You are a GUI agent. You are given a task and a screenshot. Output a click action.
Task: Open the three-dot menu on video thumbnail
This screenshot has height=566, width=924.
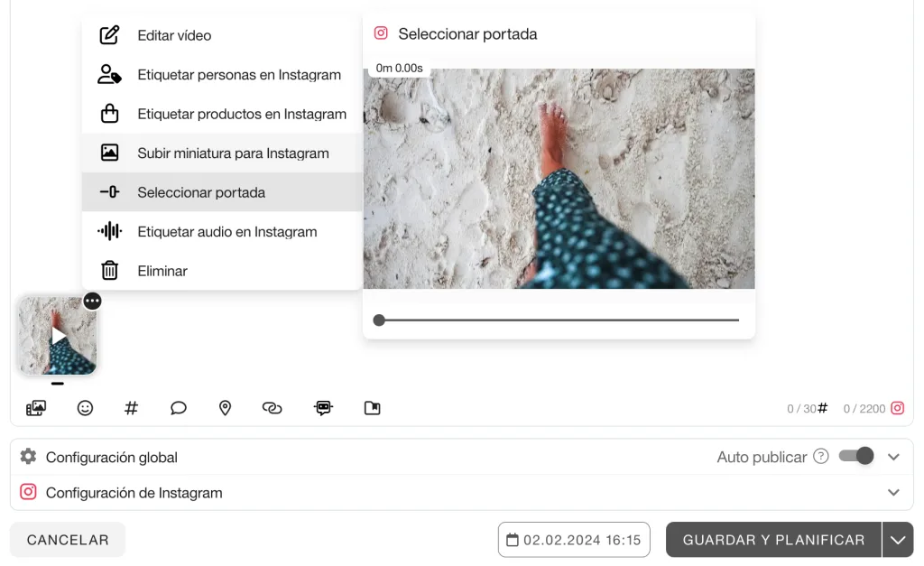(92, 302)
